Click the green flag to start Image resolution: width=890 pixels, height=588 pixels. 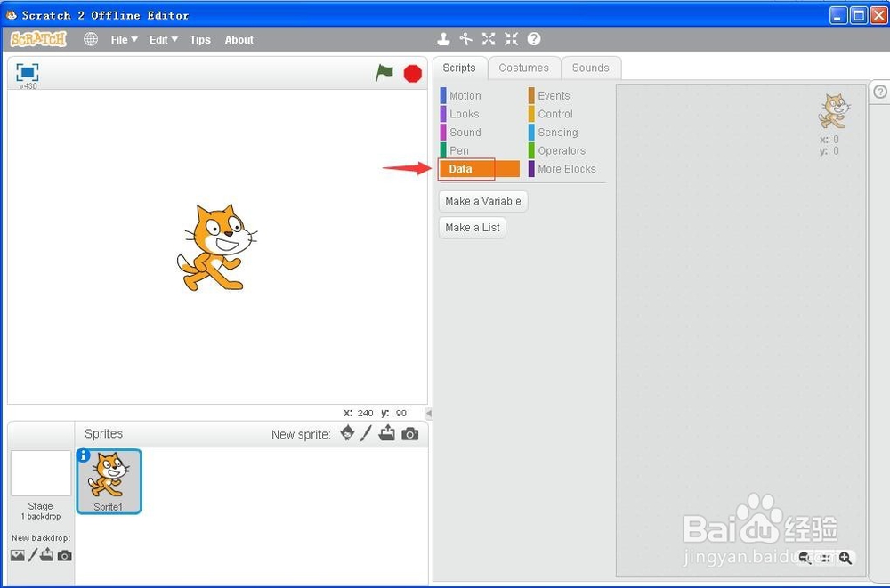click(x=384, y=73)
